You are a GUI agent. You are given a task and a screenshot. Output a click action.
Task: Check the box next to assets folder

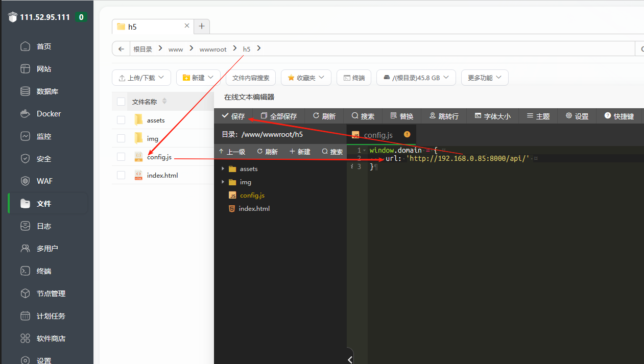(x=121, y=120)
